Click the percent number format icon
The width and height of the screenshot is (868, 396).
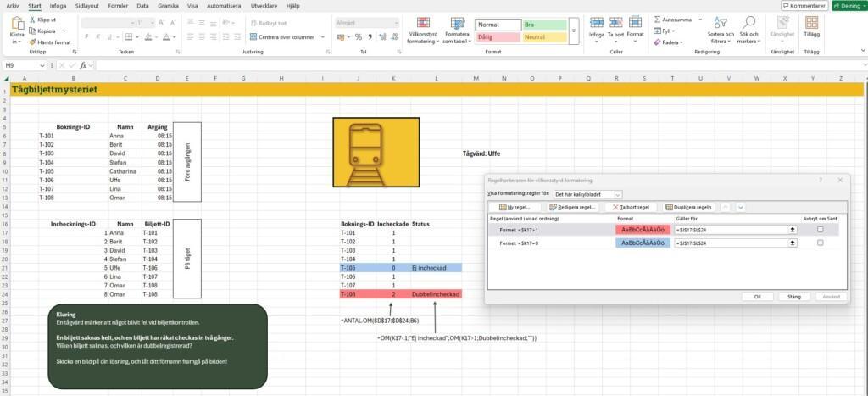point(359,37)
